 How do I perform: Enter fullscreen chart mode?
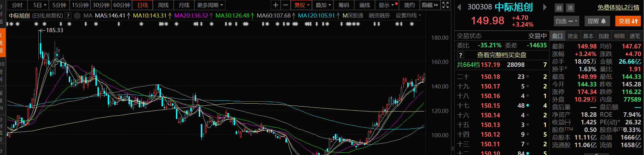(445, 5)
